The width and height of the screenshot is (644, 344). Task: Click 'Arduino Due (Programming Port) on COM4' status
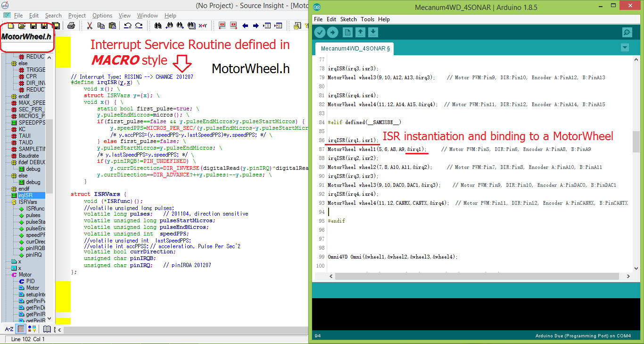(x=583, y=336)
